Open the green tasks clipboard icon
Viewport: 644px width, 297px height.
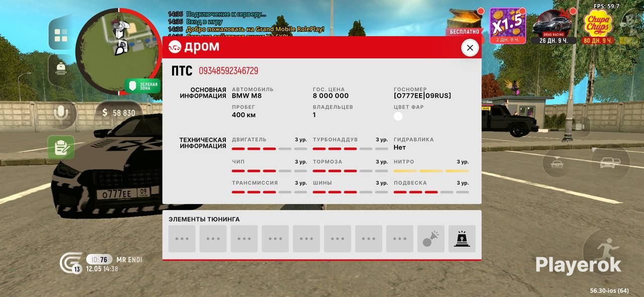point(61,147)
